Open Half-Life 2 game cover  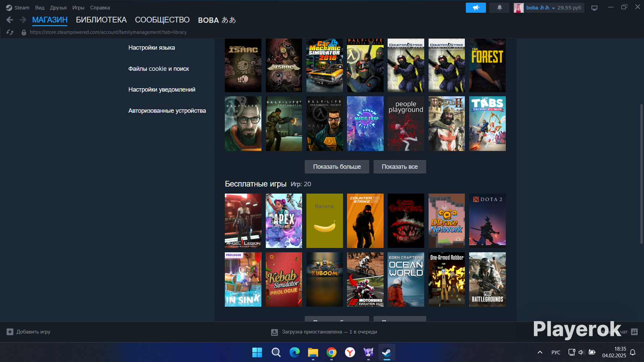(243, 123)
